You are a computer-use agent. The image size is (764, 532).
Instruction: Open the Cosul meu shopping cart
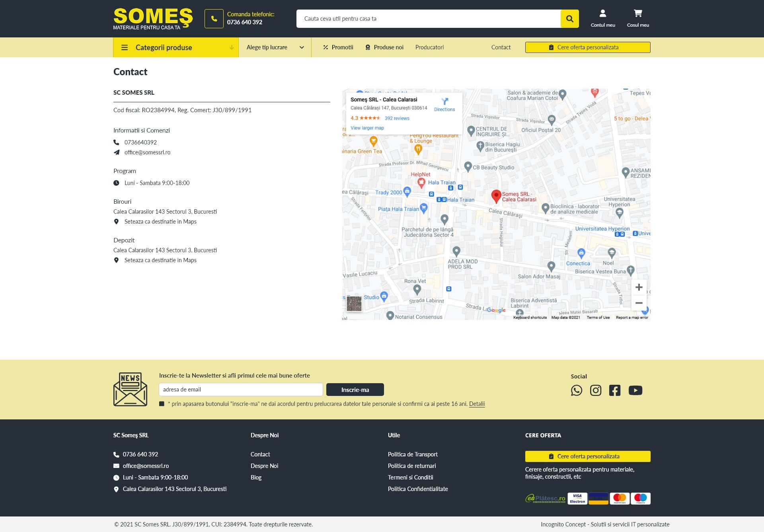[637, 18]
